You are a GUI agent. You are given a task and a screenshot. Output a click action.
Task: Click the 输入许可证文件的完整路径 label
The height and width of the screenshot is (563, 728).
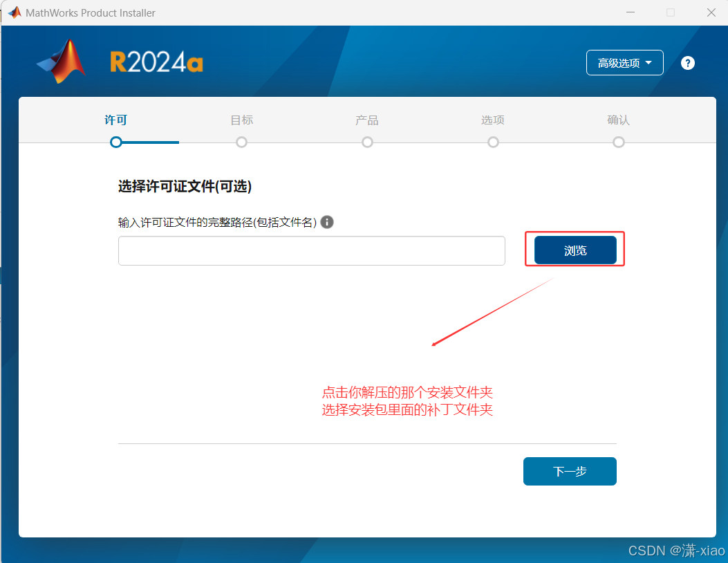pyautogui.click(x=217, y=223)
